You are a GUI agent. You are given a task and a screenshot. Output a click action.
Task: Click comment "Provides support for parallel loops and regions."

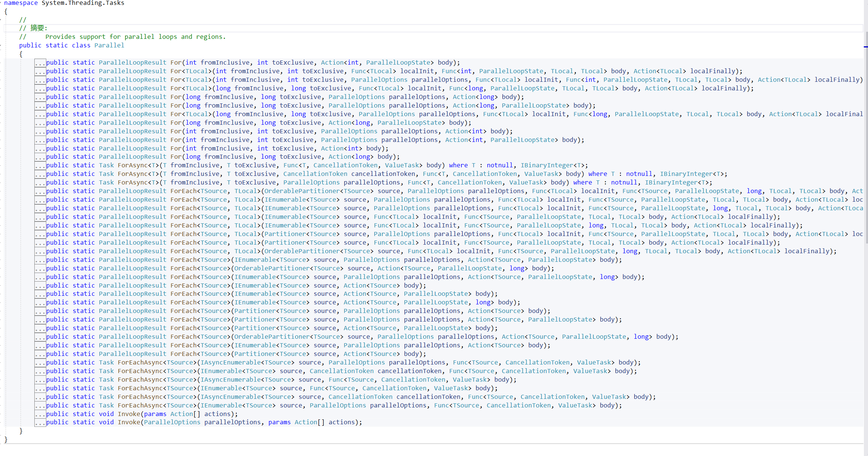pos(136,37)
